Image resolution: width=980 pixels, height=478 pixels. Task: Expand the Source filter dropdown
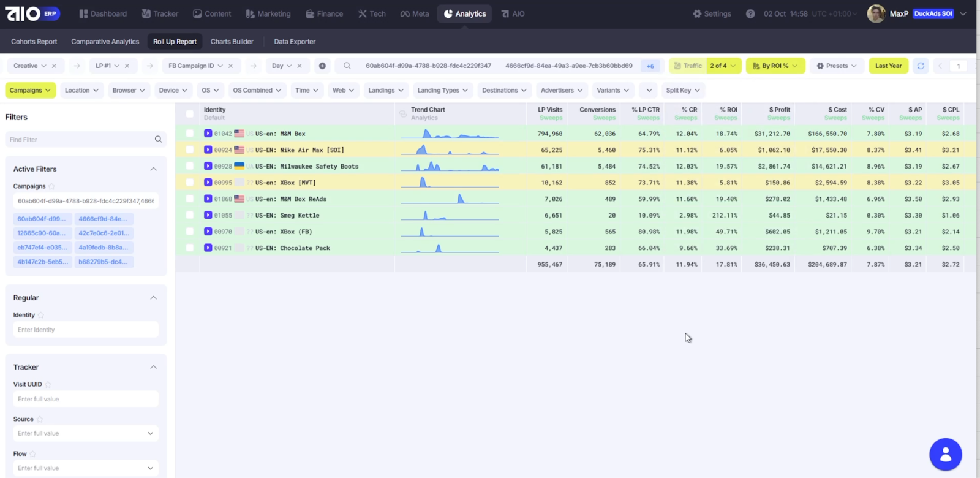[x=150, y=433]
